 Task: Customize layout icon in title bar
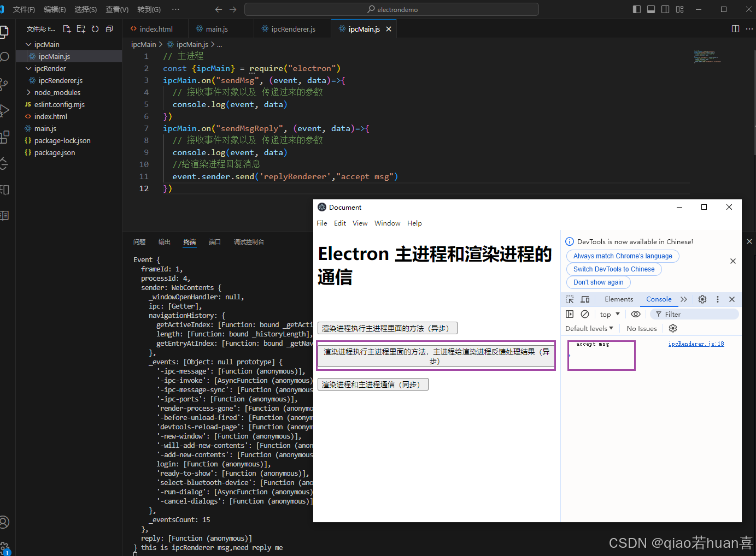click(x=679, y=9)
